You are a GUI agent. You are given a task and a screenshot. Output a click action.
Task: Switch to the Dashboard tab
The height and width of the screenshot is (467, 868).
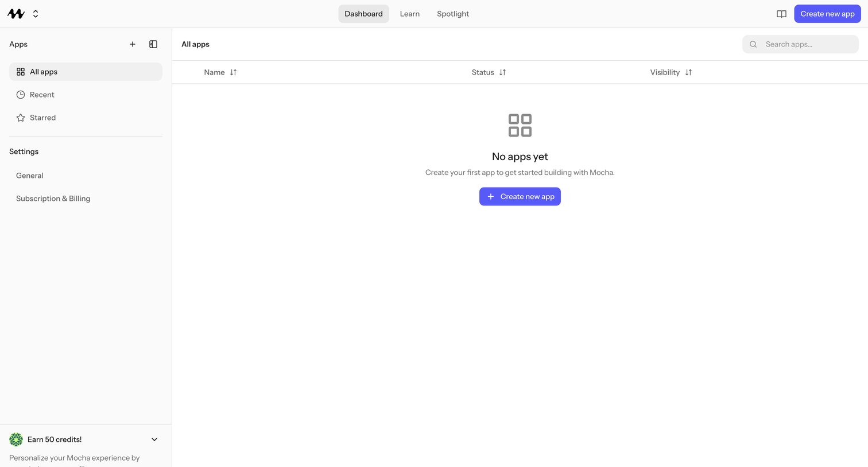363,14
